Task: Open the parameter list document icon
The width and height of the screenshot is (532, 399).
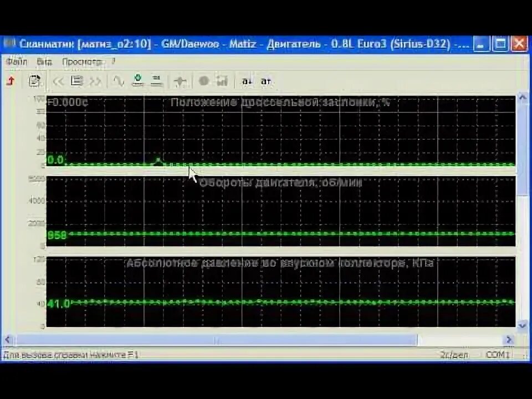Action: (x=34, y=81)
